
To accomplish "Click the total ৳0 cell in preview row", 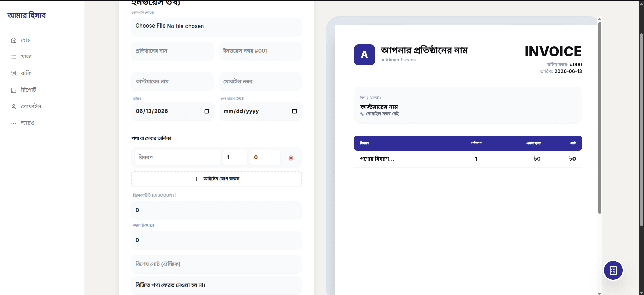I will pyautogui.click(x=572, y=159).
